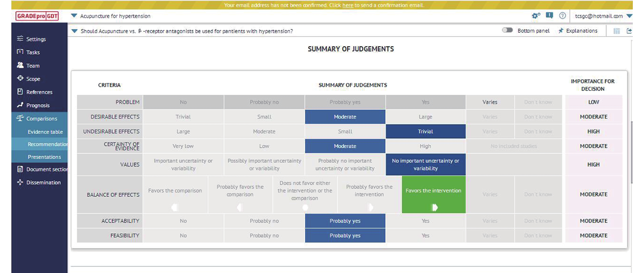Select green Favors the intervention cell

[x=433, y=194]
